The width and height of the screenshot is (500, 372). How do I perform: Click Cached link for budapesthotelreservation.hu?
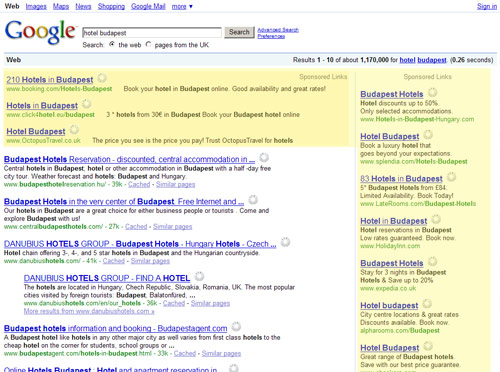(139, 184)
